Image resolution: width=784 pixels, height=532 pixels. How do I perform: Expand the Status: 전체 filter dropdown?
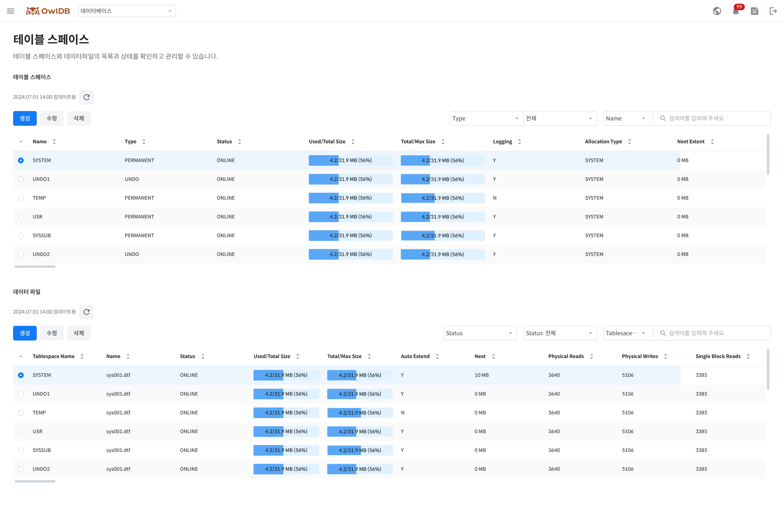tap(559, 333)
